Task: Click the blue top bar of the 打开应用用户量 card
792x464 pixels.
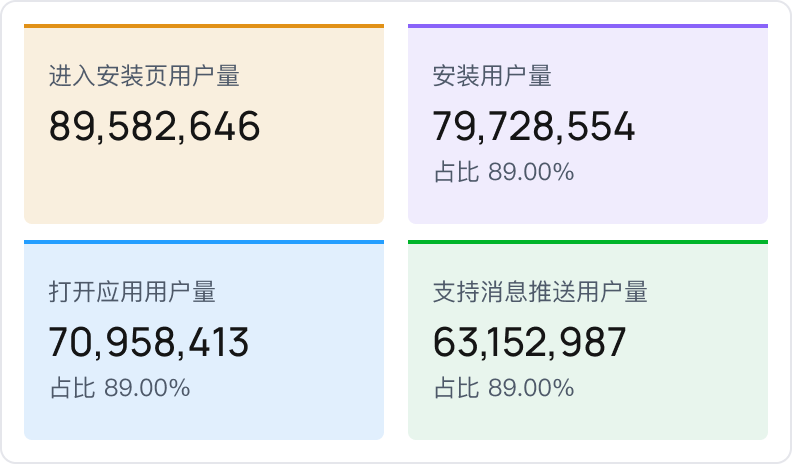Action: (204, 242)
